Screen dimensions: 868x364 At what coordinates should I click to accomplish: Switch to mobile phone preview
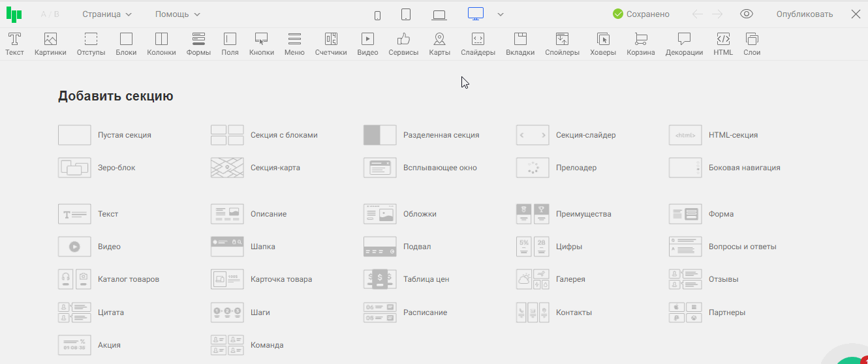point(377,14)
